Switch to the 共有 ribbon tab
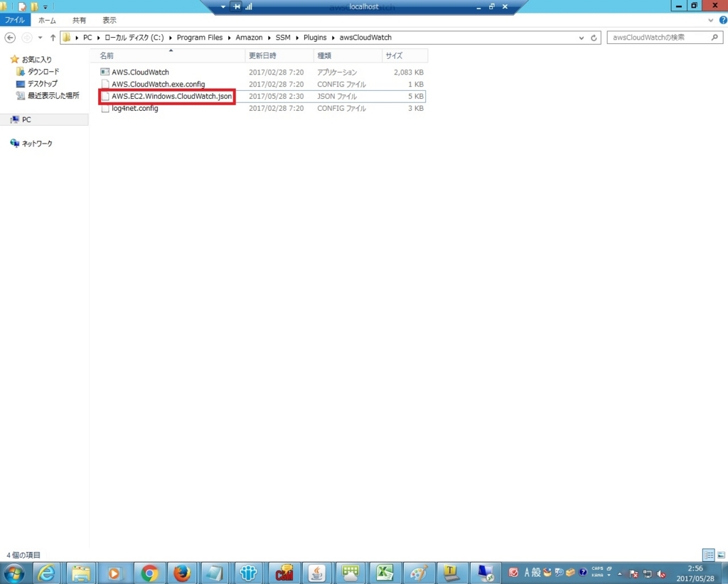Viewport: 728px width, 584px height. point(79,21)
